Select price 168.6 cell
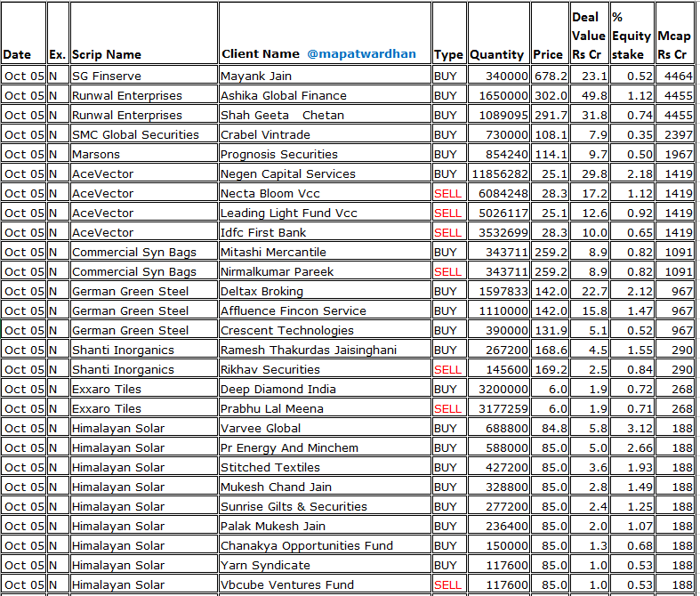 click(550, 350)
